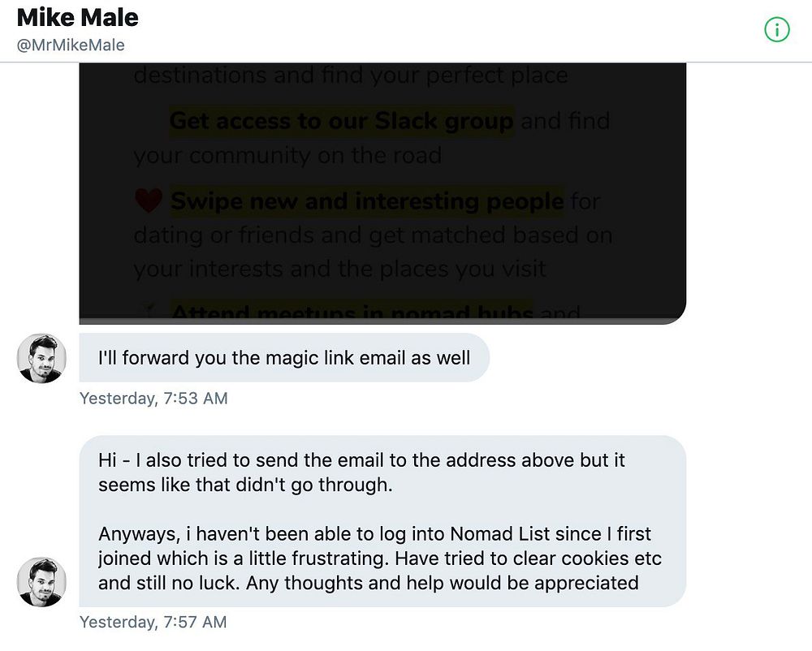Select the magic link email message bubble

coord(284,357)
